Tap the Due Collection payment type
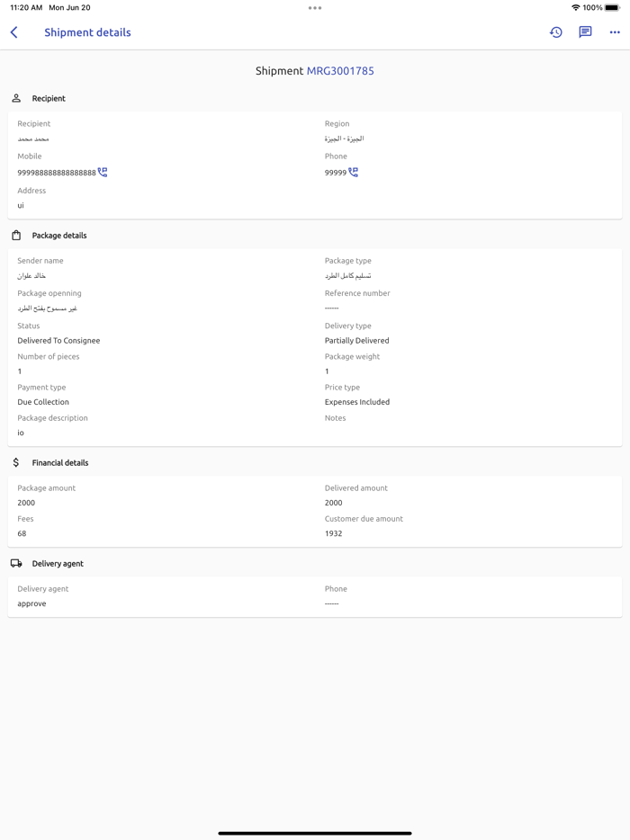630x840 pixels. click(x=43, y=402)
